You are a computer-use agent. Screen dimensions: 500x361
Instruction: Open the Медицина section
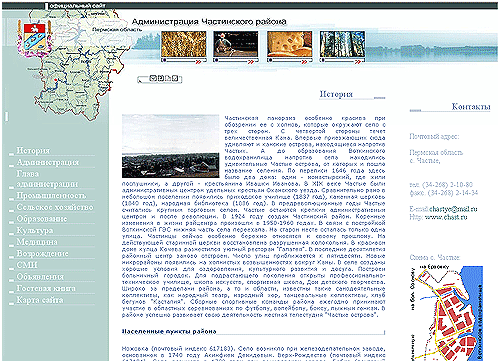37,242
